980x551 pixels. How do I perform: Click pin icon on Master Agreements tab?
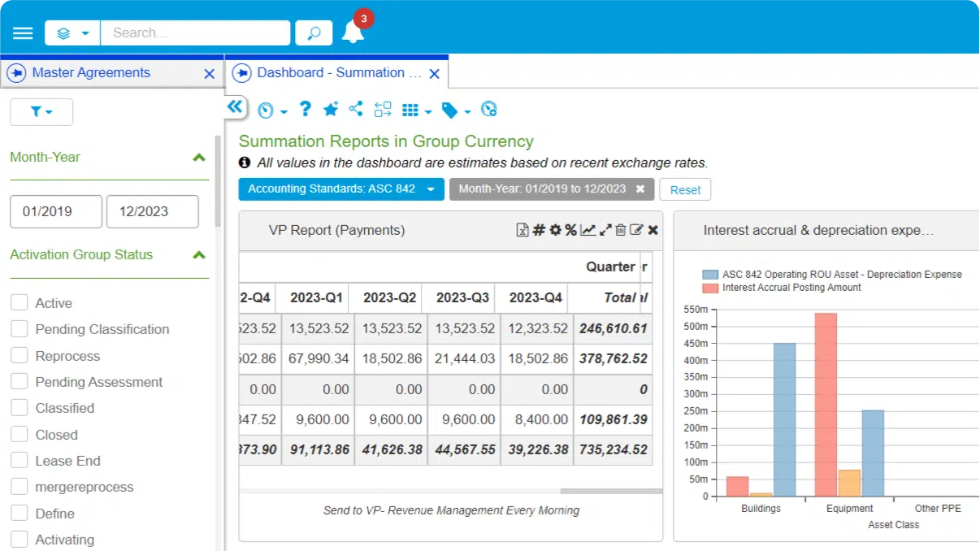point(16,73)
